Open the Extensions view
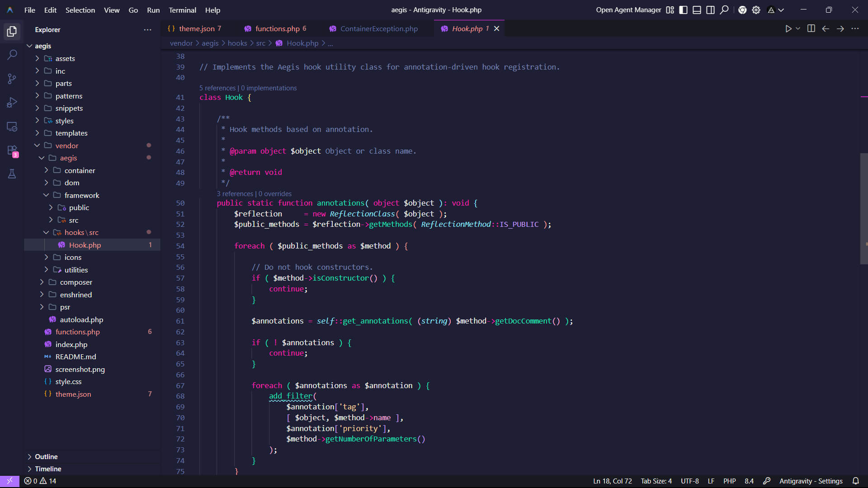 (12, 151)
